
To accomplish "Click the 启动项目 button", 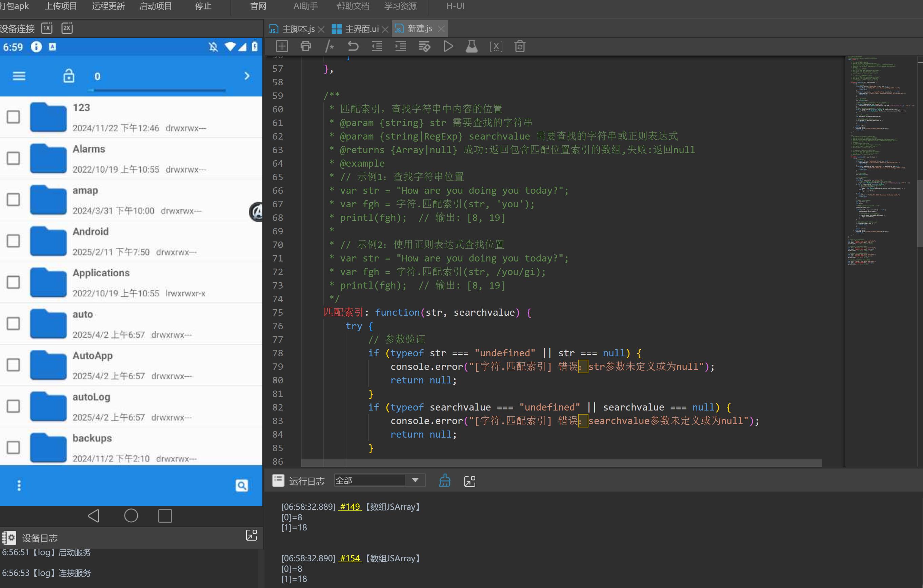I will [155, 6].
